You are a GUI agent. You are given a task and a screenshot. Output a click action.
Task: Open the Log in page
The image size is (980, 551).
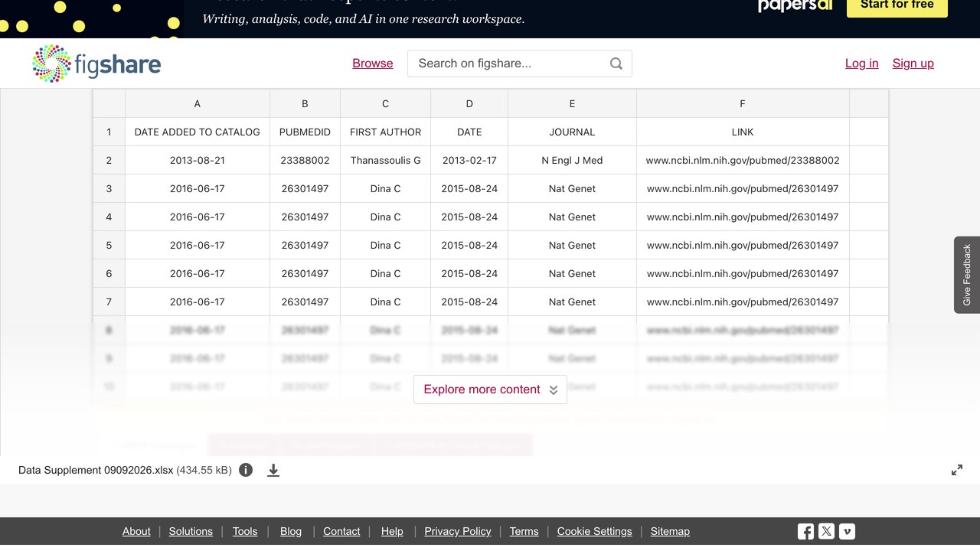point(862,64)
